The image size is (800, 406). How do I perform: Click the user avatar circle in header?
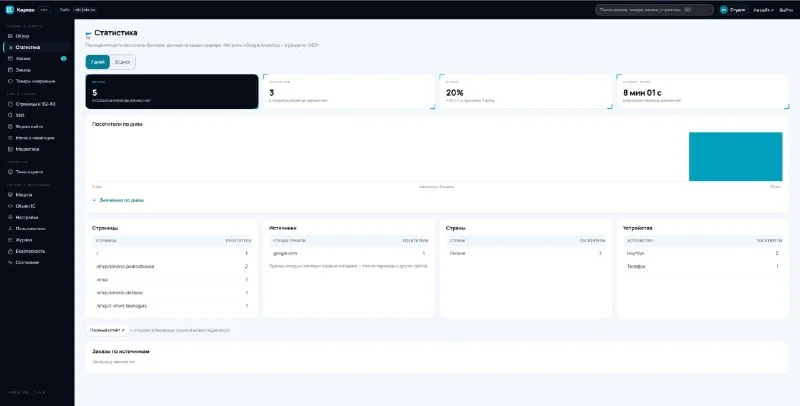coord(723,10)
